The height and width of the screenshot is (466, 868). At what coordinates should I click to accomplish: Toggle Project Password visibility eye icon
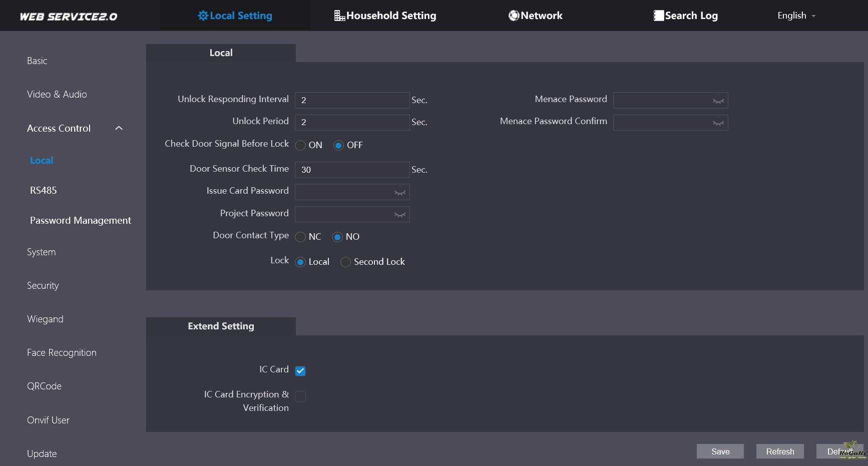pos(399,215)
